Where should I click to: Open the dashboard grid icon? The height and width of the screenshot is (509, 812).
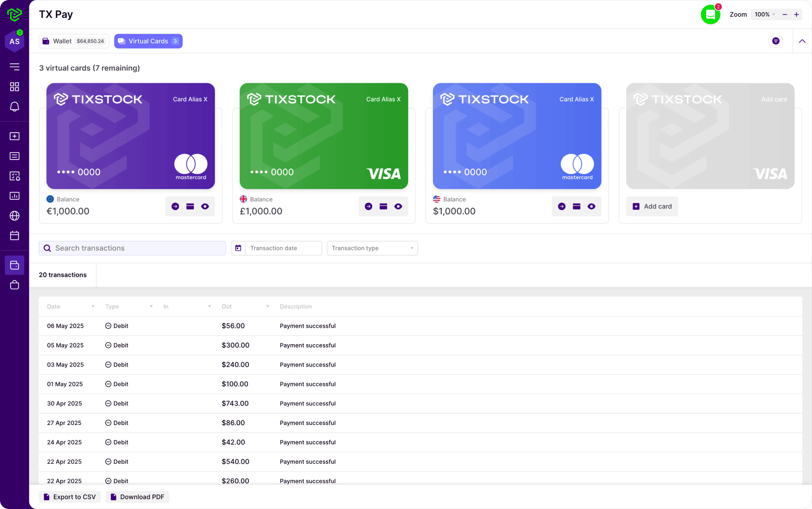(15, 87)
